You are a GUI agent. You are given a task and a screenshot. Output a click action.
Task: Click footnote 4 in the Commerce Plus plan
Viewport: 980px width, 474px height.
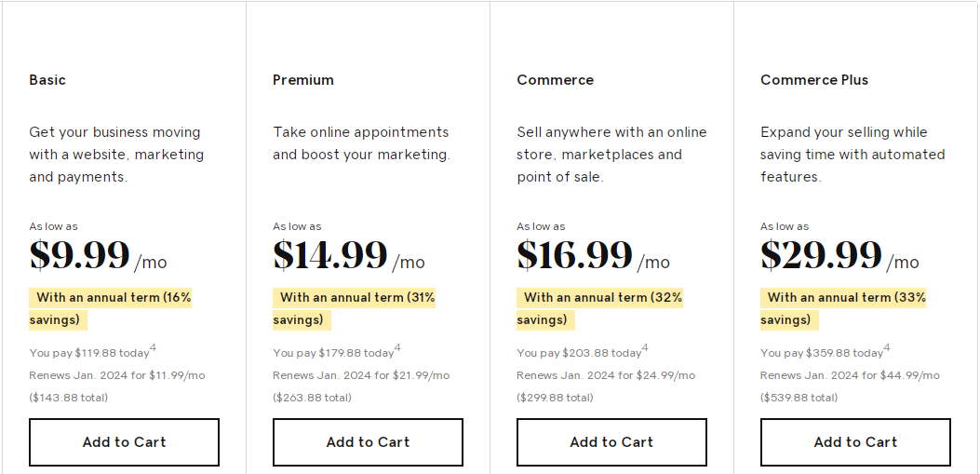(887, 348)
